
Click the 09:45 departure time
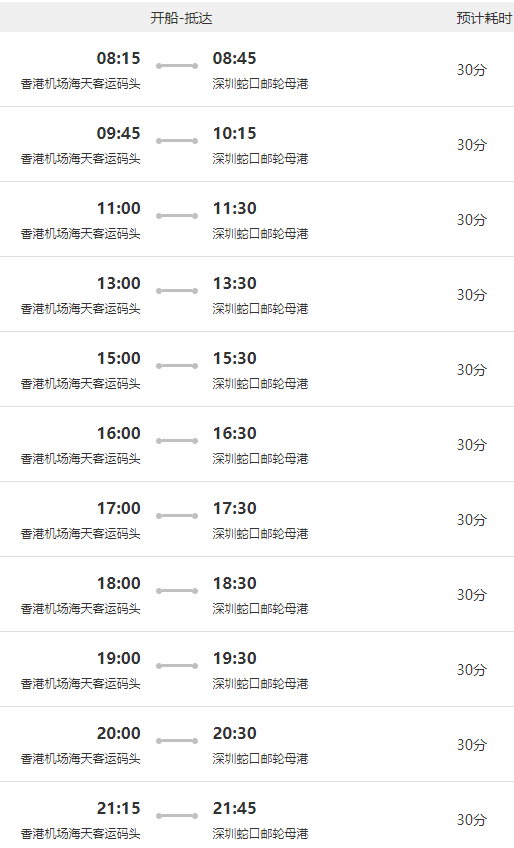118,133
